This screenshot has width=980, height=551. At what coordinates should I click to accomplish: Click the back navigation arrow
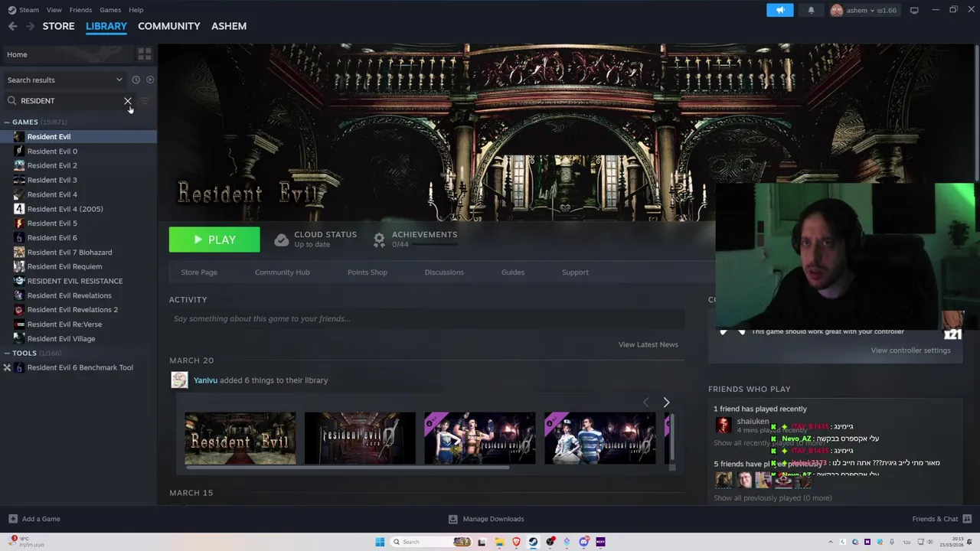[x=12, y=26]
